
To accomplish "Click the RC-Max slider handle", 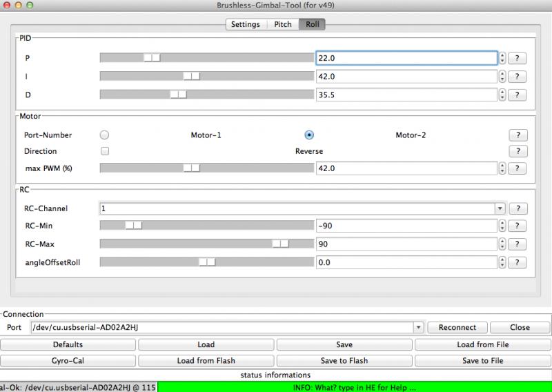I will (x=281, y=244).
